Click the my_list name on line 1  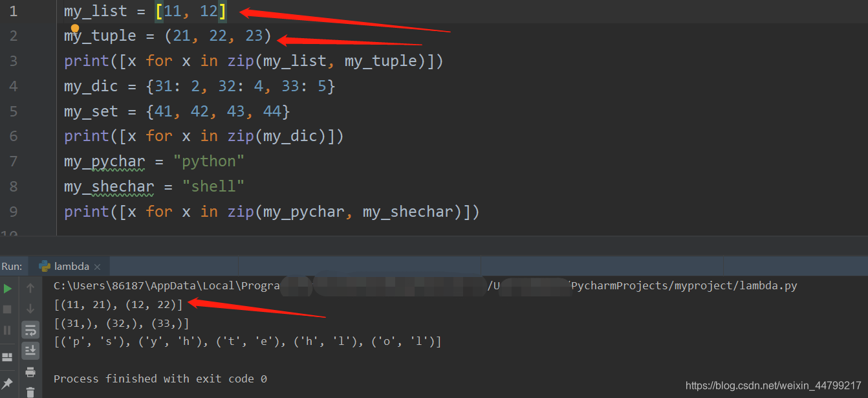pyautogui.click(x=96, y=12)
